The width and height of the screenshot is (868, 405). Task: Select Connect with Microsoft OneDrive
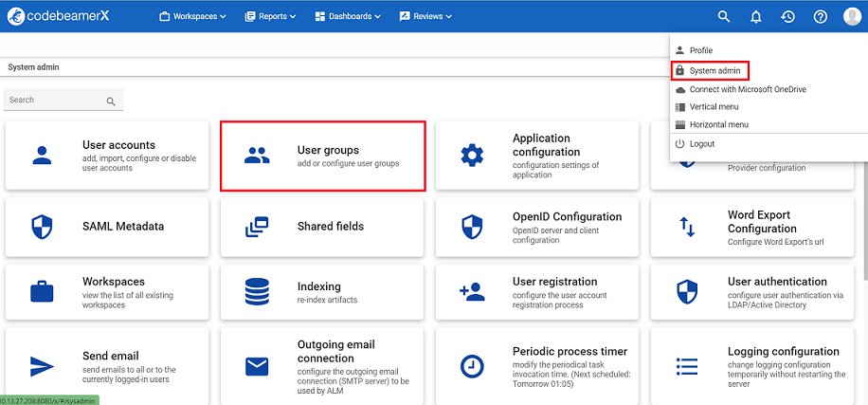point(747,89)
